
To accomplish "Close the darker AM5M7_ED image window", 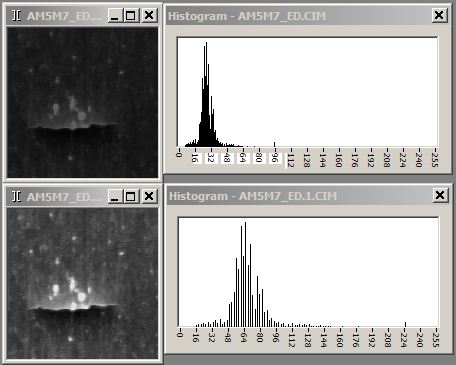I will (149, 16).
